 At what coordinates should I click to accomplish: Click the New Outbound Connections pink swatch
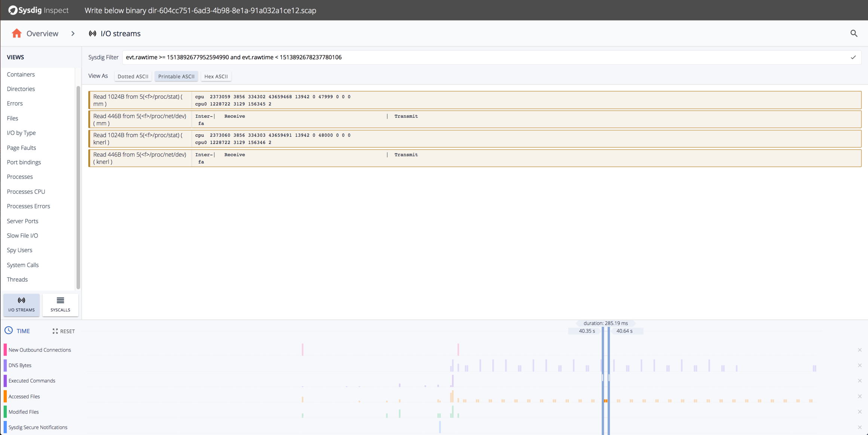(x=5, y=350)
